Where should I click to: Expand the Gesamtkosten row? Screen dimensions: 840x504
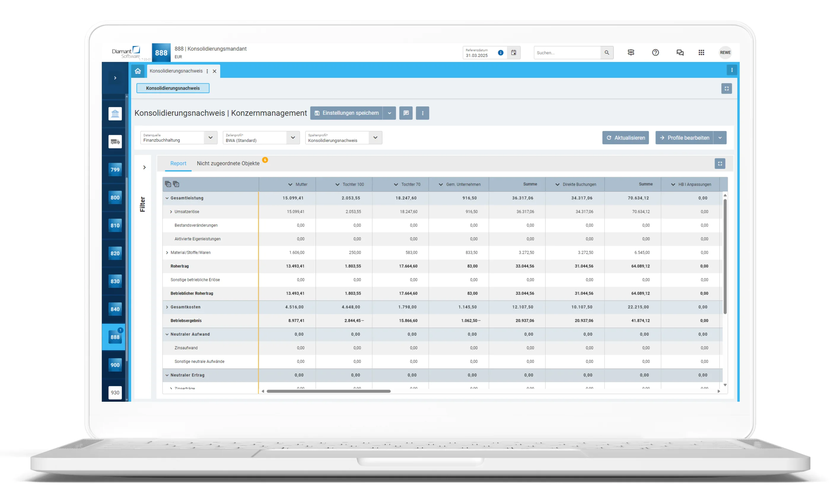[167, 307]
